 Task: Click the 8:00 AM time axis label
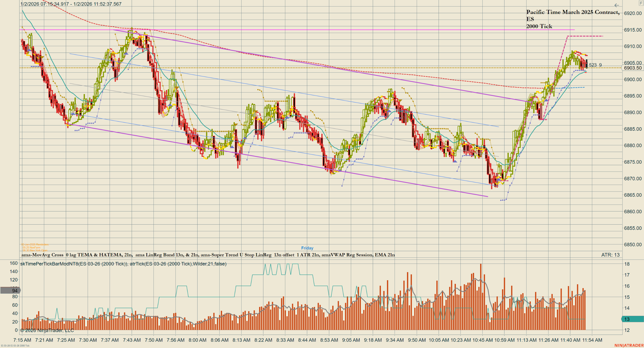(198, 340)
